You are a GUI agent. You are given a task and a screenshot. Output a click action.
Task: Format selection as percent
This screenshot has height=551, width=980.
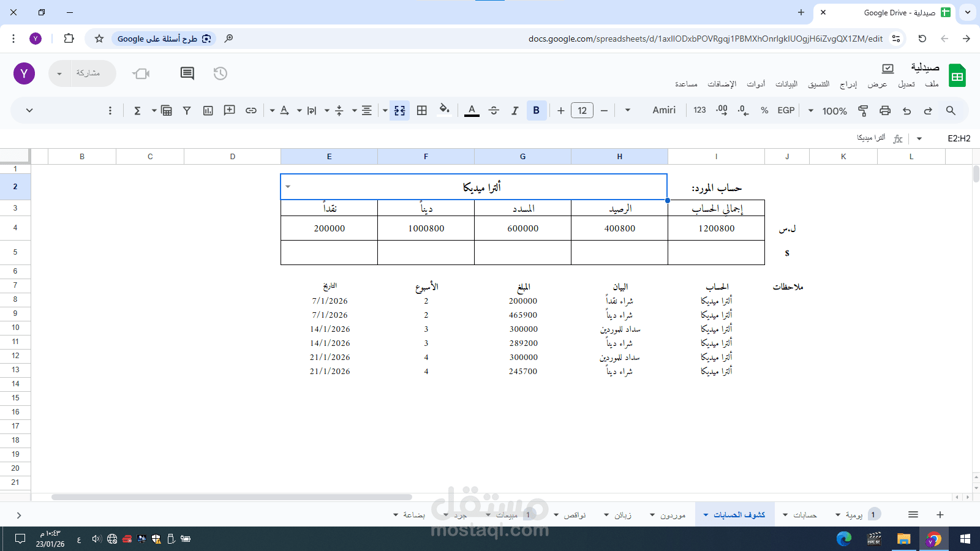[764, 111]
